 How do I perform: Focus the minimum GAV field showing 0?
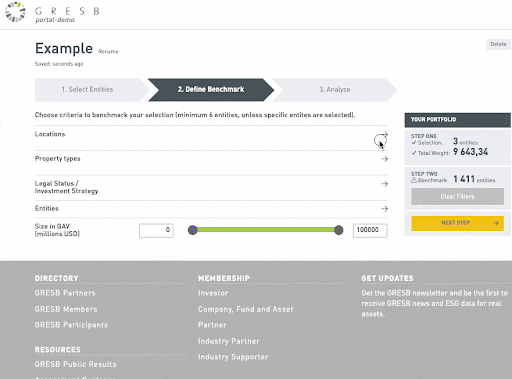(156, 230)
